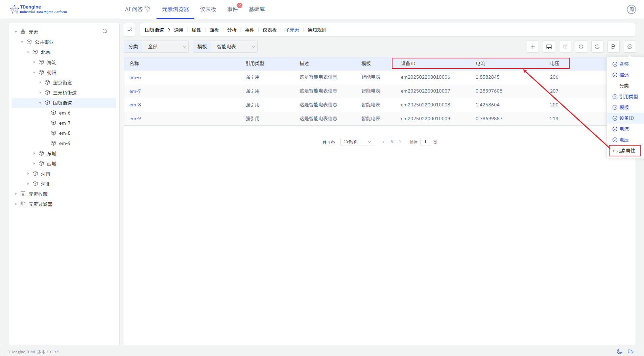Open the 事件 top tab with badge
Viewport: 644px width, 356px height.
(233, 9)
